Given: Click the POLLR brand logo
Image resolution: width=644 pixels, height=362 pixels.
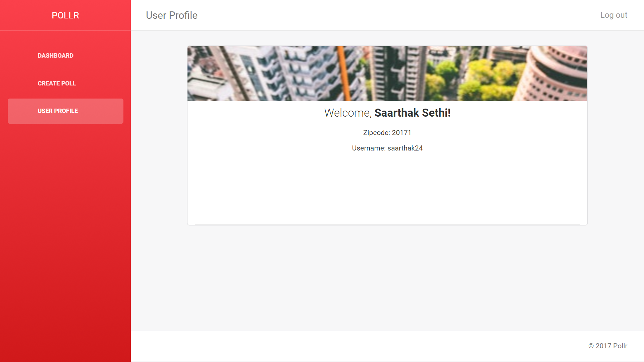Looking at the screenshot, I should coord(65,15).
